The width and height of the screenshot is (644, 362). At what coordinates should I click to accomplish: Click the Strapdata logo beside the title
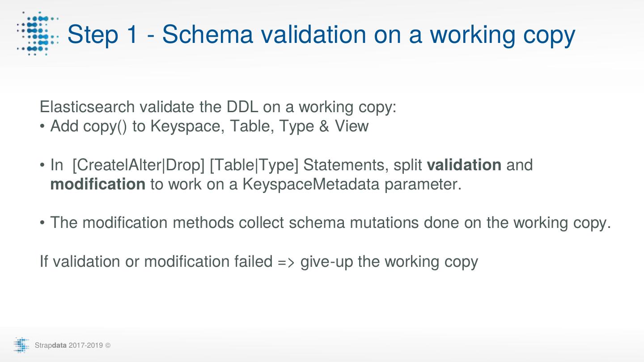(x=38, y=34)
